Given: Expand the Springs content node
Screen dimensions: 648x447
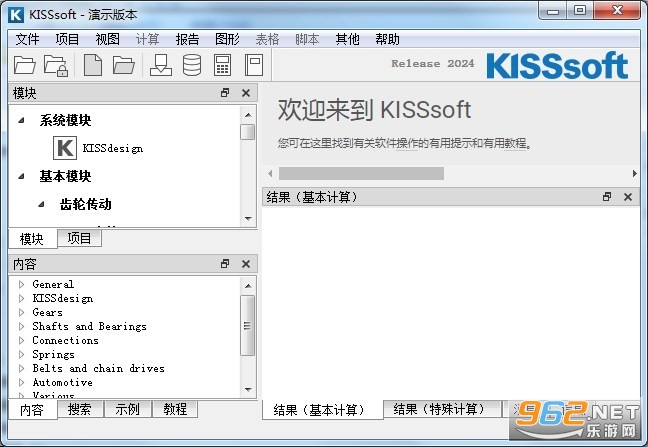Looking at the screenshot, I should [21, 354].
